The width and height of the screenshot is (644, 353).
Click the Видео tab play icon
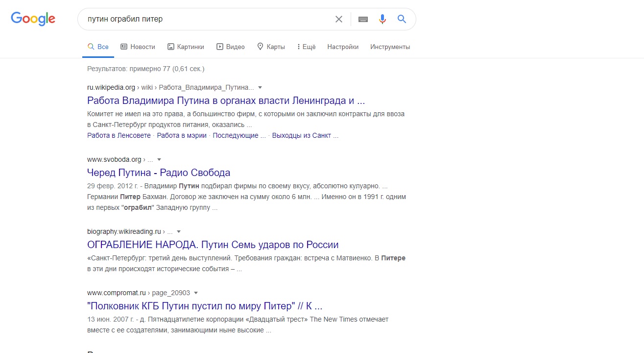[220, 47]
